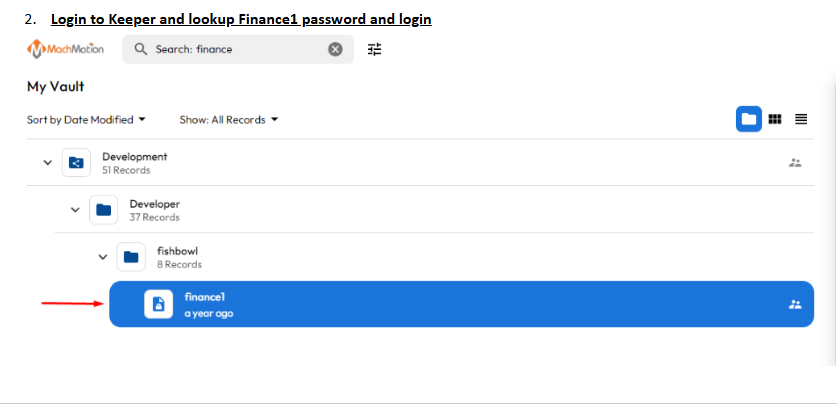Open the Sort by Date Modified dropdown
Image resolution: width=837 pixels, height=405 pixels.
click(x=86, y=120)
